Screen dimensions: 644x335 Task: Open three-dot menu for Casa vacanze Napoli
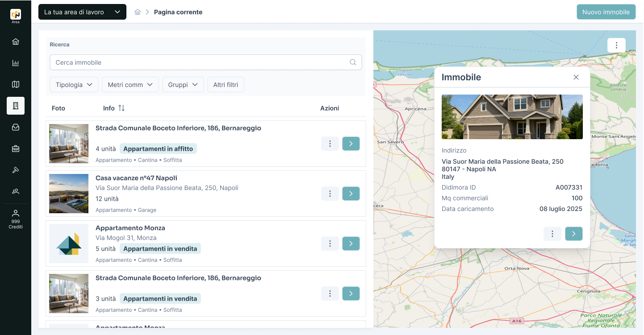[330, 194]
